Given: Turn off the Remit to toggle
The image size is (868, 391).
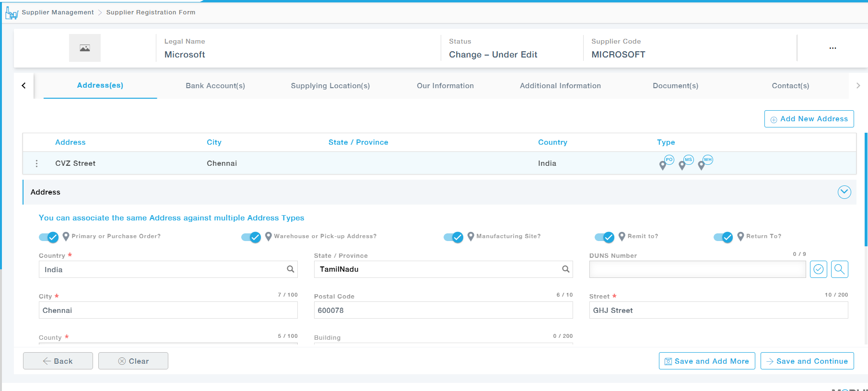Looking at the screenshot, I should pyautogui.click(x=604, y=237).
